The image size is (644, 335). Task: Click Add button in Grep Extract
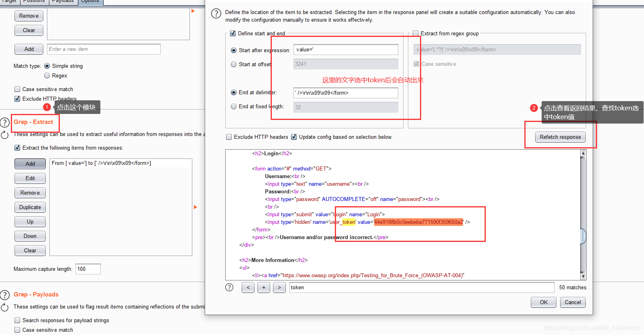(x=30, y=164)
